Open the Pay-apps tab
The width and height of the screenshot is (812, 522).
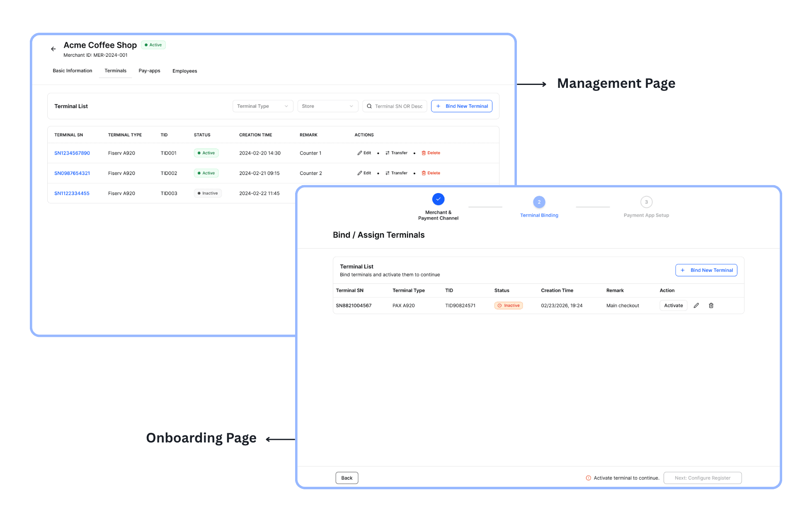pos(149,71)
